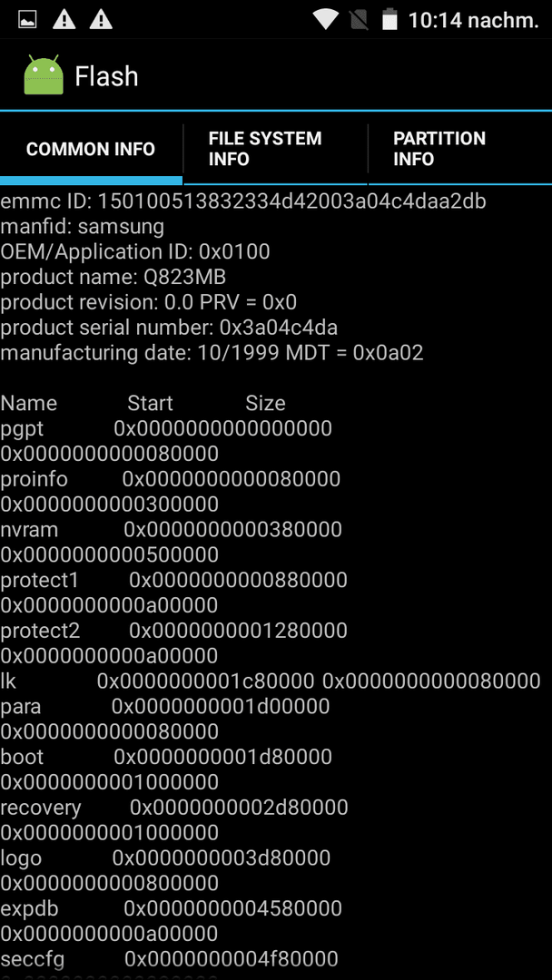This screenshot has height=980, width=552.
Task: Tap the manfid: samsung line
Action: (x=82, y=226)
